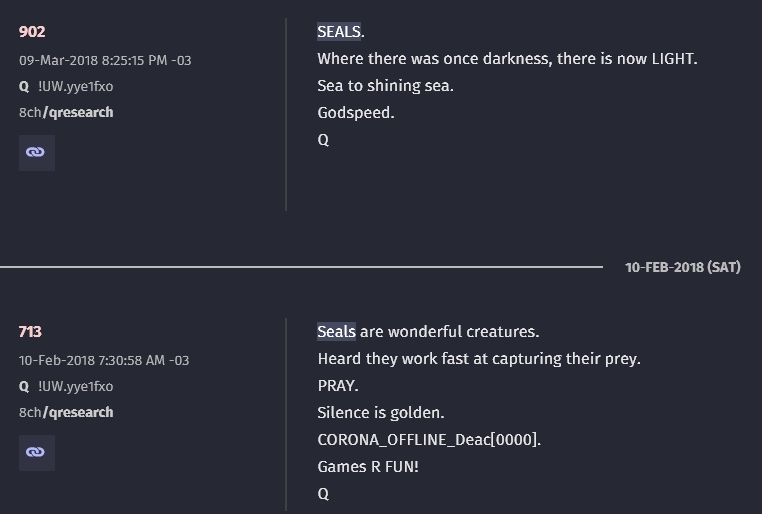Screen dimensions: 762x514
Task: Click the Q author name on post 902
Action: [x=24, y=86]
